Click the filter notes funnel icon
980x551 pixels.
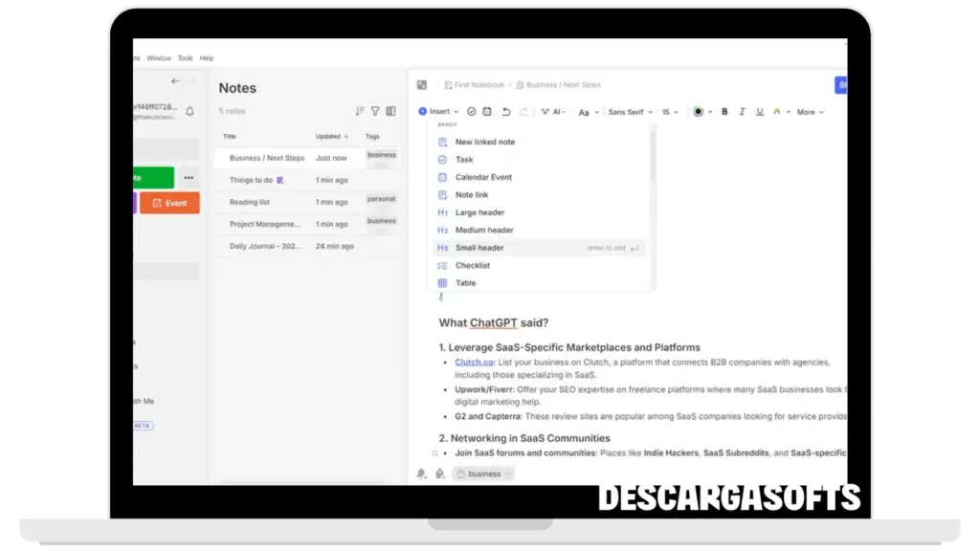click(x=375, y=111)
